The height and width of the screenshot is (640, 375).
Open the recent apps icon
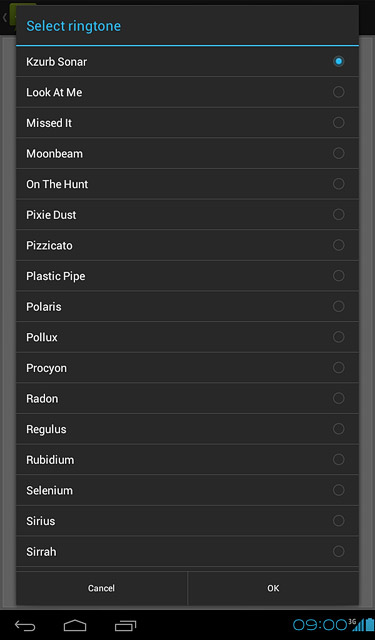(x=125, y=625)
